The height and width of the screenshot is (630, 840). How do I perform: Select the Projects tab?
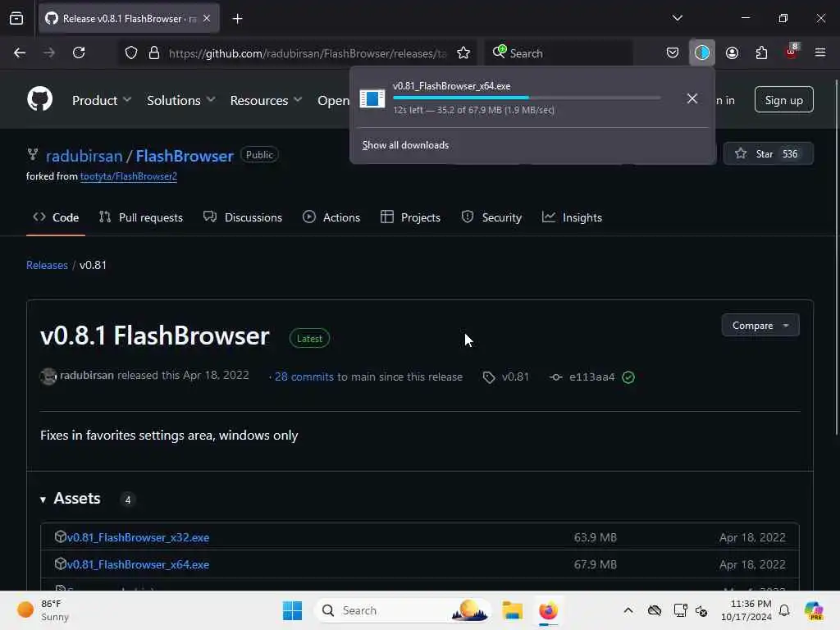pos(410,217)
